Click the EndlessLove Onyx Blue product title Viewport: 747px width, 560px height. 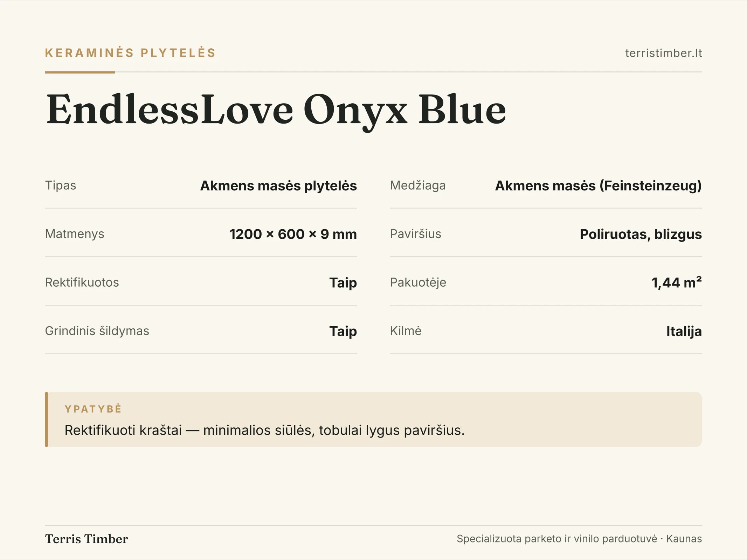[x=276, y=110]
